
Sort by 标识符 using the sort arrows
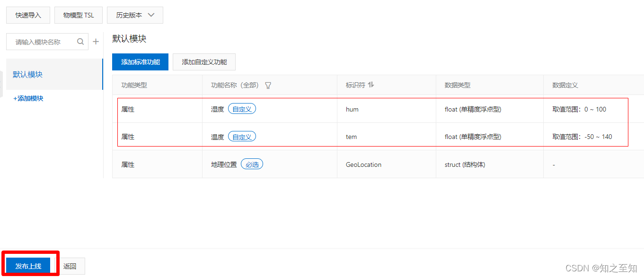coord(371,85)
